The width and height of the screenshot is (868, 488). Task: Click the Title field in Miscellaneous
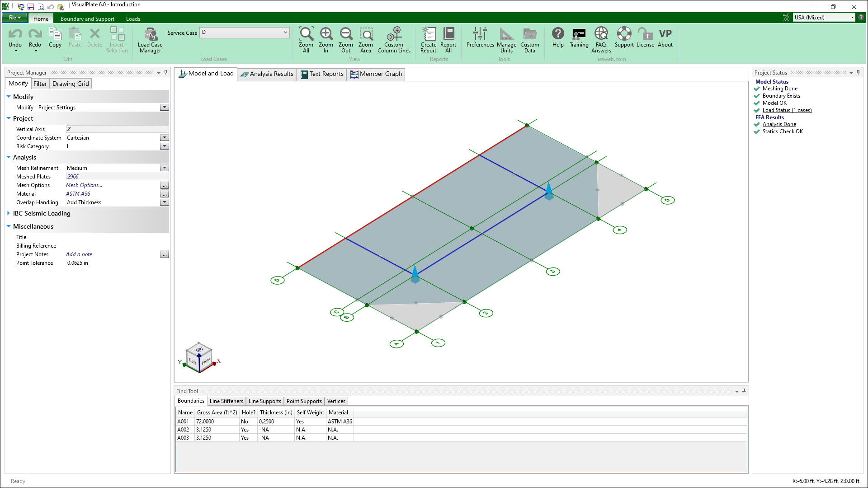coord(117,237)
